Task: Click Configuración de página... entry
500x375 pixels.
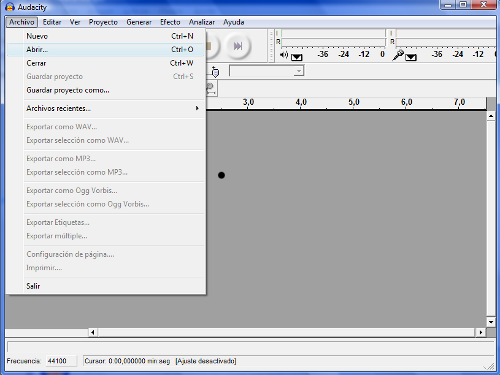Action: (106, 254)
